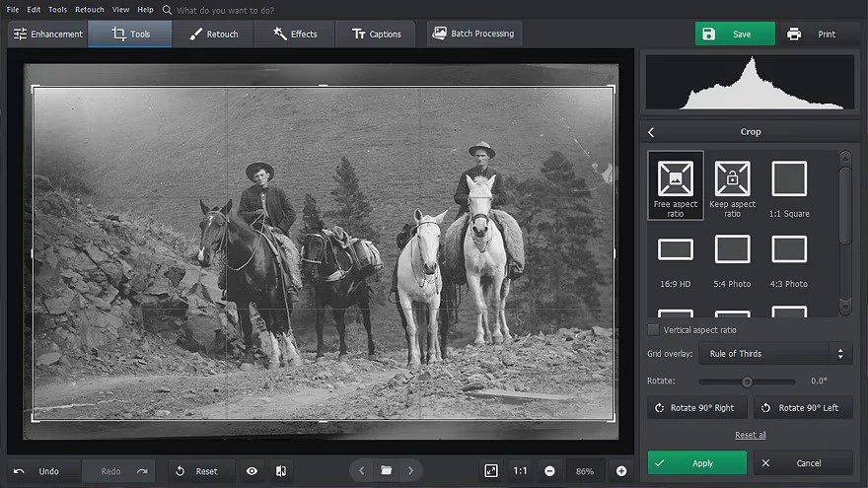Choose the Keep aspect ratio crop preset

click(x=732, y=179)
